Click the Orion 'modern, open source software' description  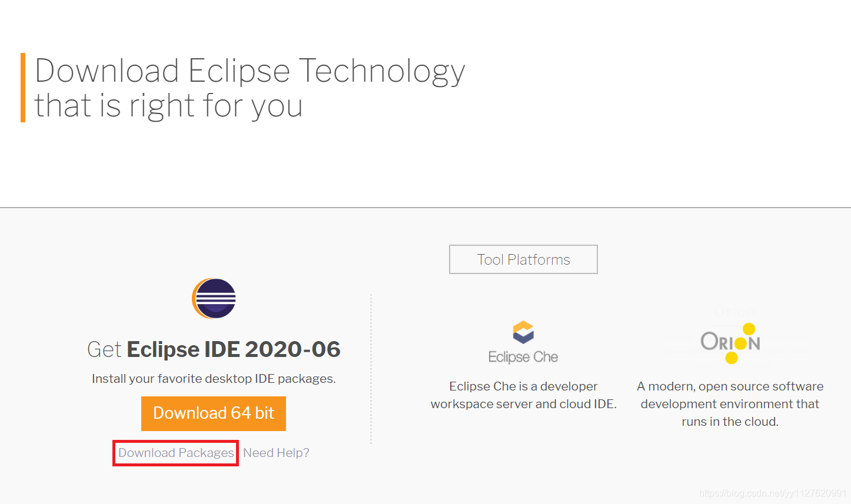click(x=730, y=404)
